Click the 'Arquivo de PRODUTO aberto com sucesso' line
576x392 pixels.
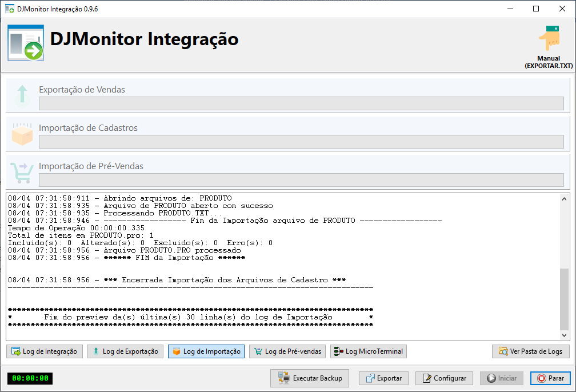pos(141,206)
